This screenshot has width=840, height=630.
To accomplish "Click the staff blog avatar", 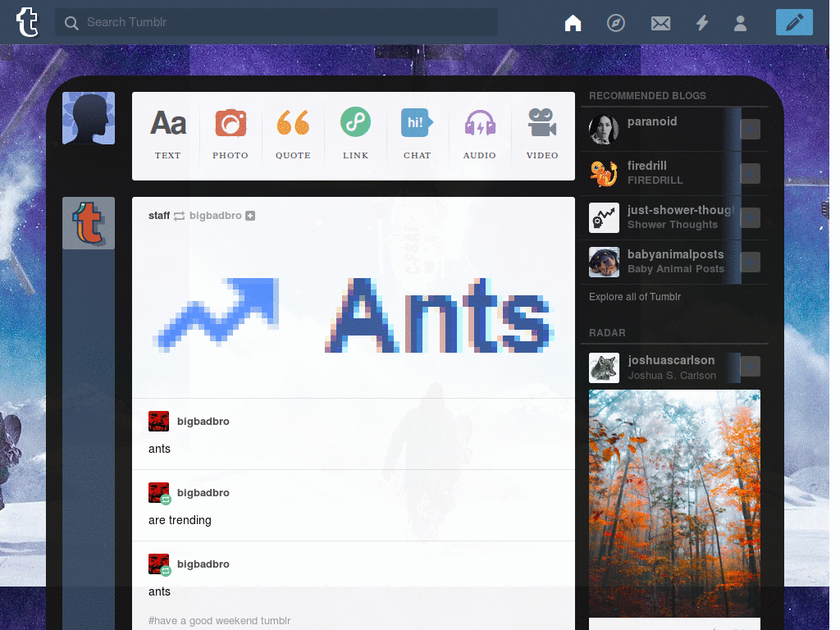I will [x=89, y=223].
